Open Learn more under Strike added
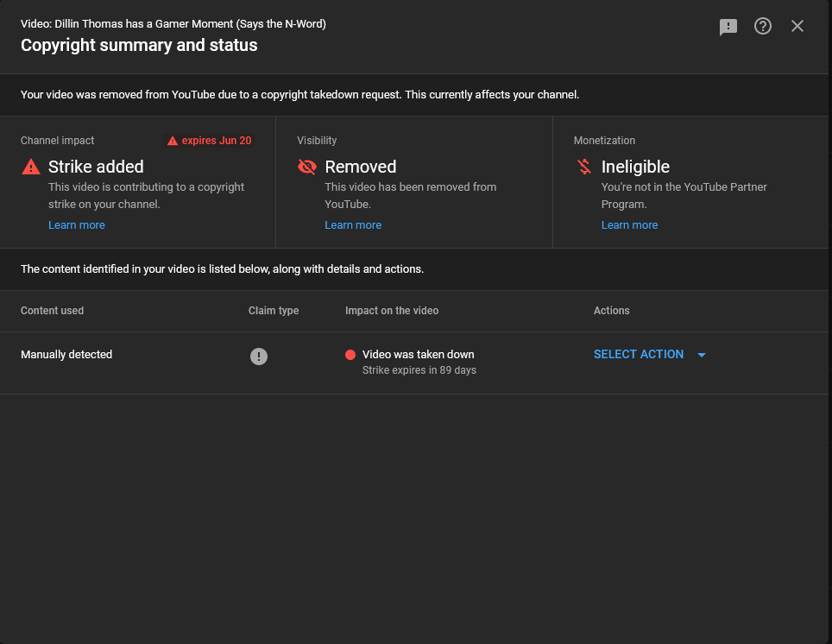This screenshot has height=644, width=832. click(77, 225)
